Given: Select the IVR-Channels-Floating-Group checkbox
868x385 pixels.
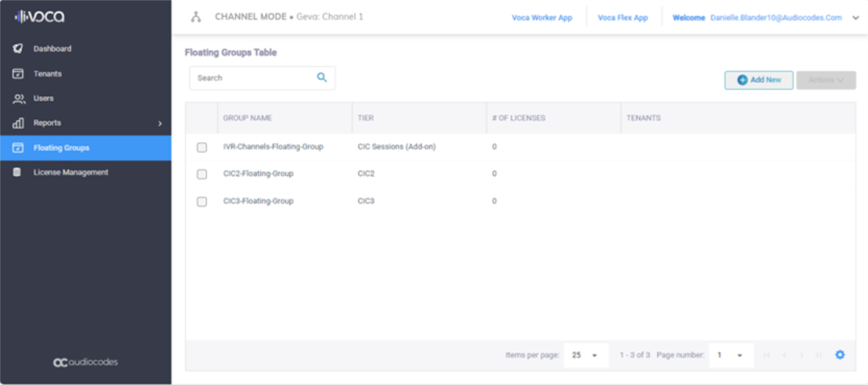Looking at the screenshot, I should coord(202,148).
